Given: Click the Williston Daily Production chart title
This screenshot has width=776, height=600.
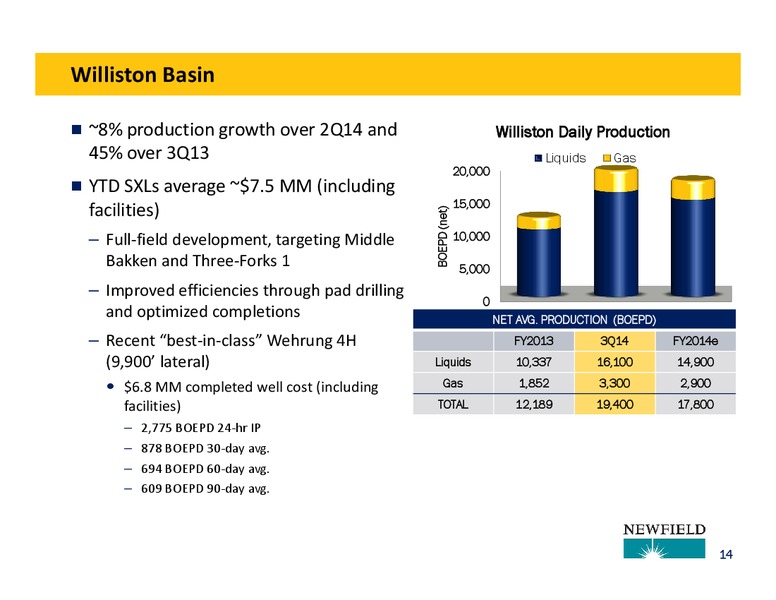Looking at the screenshot, I should point(582,132).
